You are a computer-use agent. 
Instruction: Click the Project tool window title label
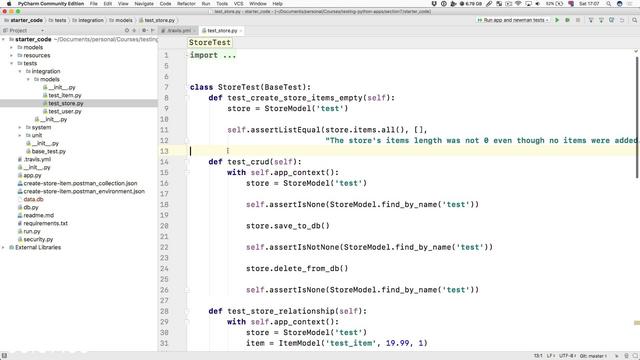18,31
